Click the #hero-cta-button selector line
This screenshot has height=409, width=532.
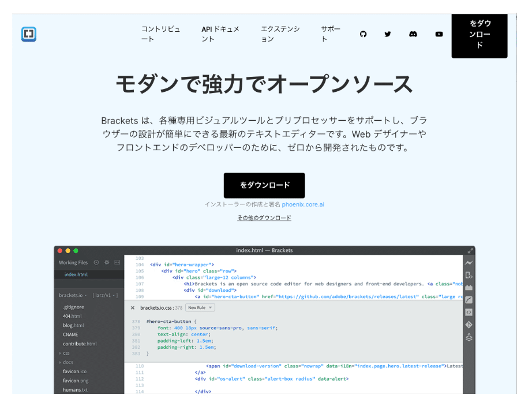[171, 321]
